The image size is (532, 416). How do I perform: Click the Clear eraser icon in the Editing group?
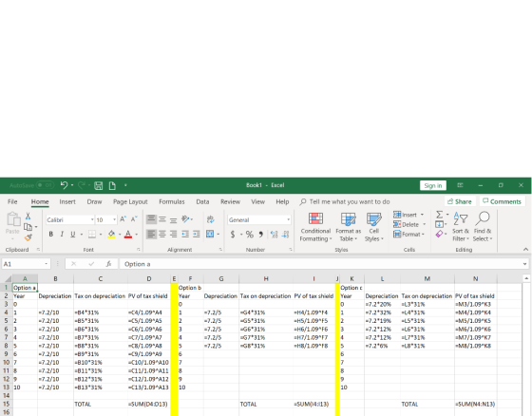coord(439,235)
